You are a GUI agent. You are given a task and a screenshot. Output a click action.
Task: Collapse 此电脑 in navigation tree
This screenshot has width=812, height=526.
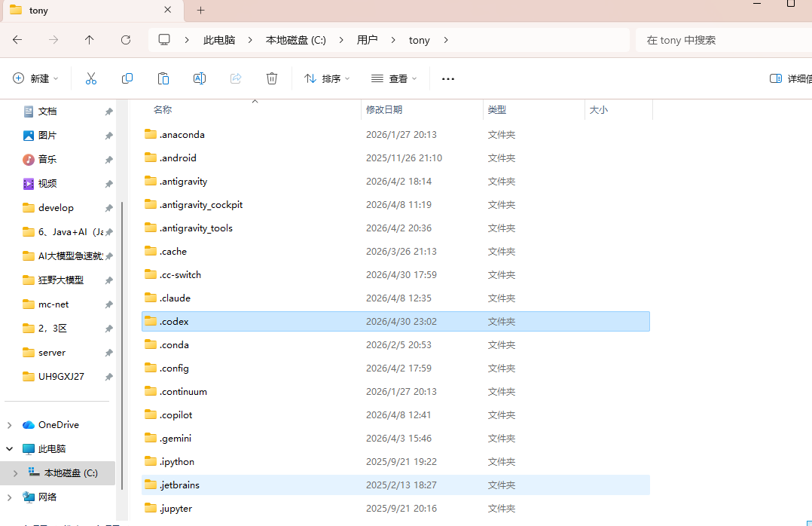(x=9, y=449)
